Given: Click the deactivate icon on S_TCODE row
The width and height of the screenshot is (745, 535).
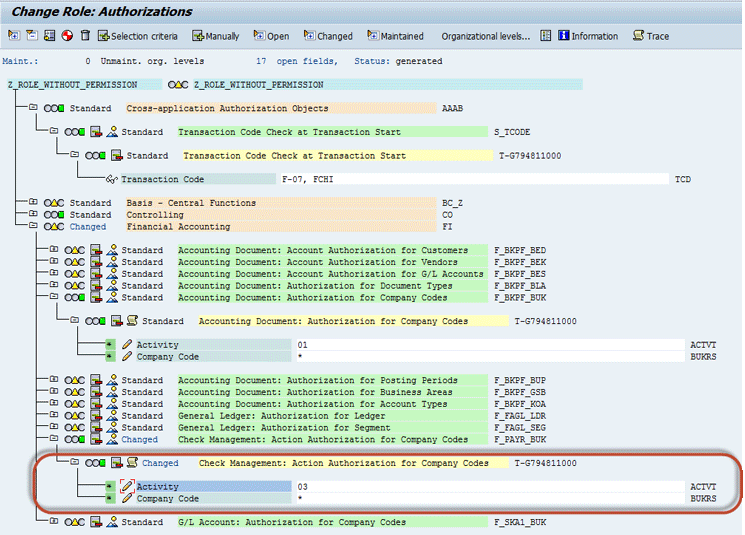Looking at the screenshot, I should (95, 132).
